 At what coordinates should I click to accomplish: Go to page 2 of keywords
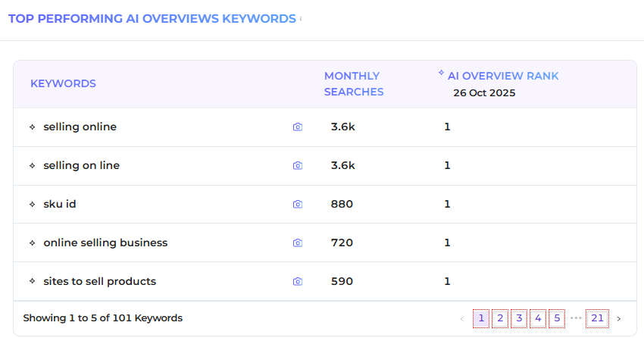tap(500, 318)
